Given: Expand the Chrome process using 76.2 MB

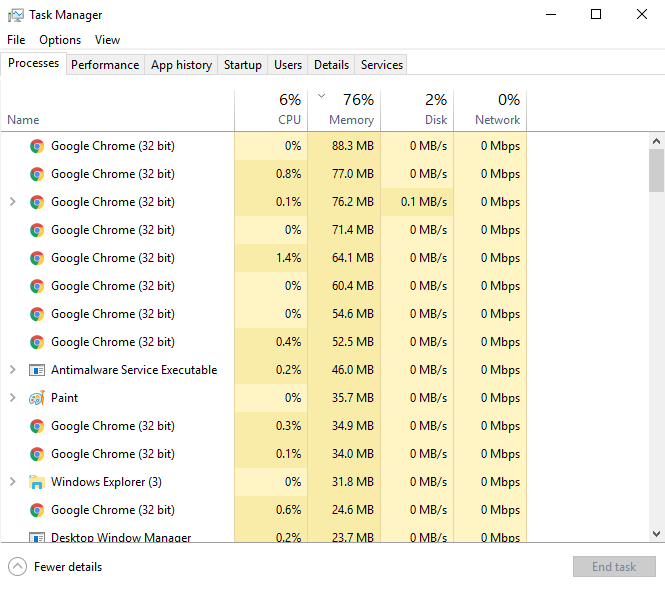Looking at the screenshot, I should [13, 202].
